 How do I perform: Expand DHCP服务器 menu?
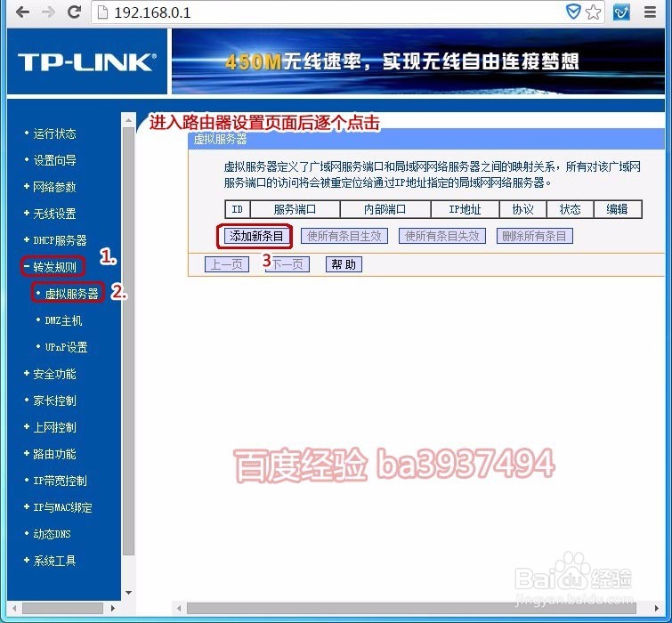[x=60, y=240]
